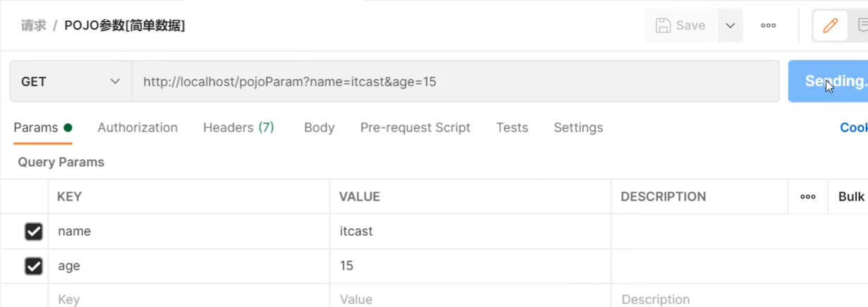The width and height of the screenshot is (868, 307).
Task: Open the three-dot more actions menu
Action: click(x=769, y=25)
